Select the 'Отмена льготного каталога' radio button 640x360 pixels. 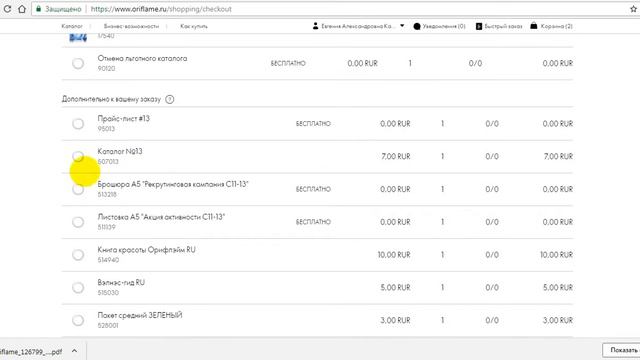(78, 63)
